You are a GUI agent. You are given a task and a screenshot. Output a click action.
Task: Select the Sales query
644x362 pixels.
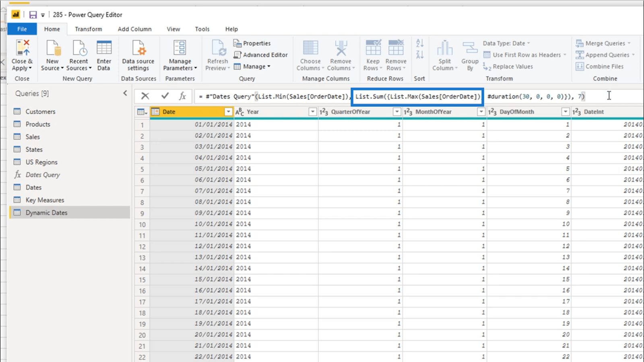[70, 137]
